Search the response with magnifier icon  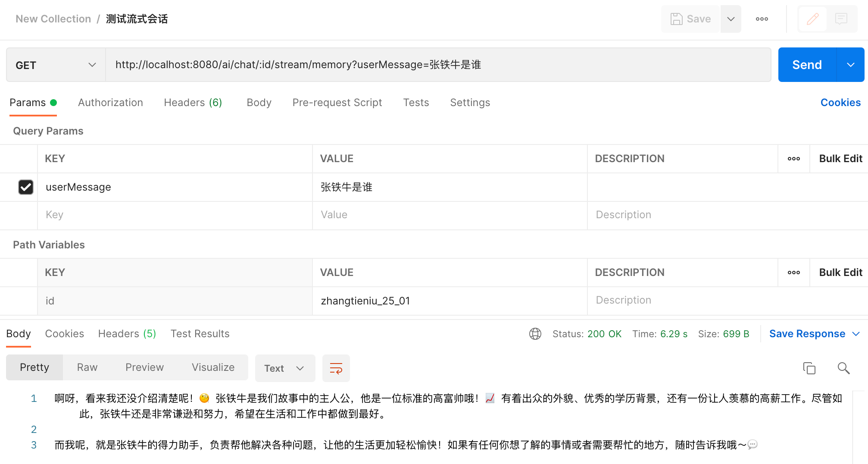click(x=843, y=368)
